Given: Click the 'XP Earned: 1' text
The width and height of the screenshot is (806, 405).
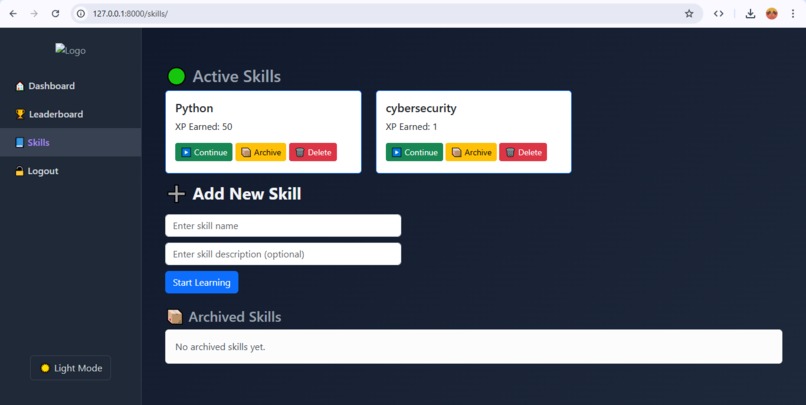Looking at the screenshot, I should point(411,126).
